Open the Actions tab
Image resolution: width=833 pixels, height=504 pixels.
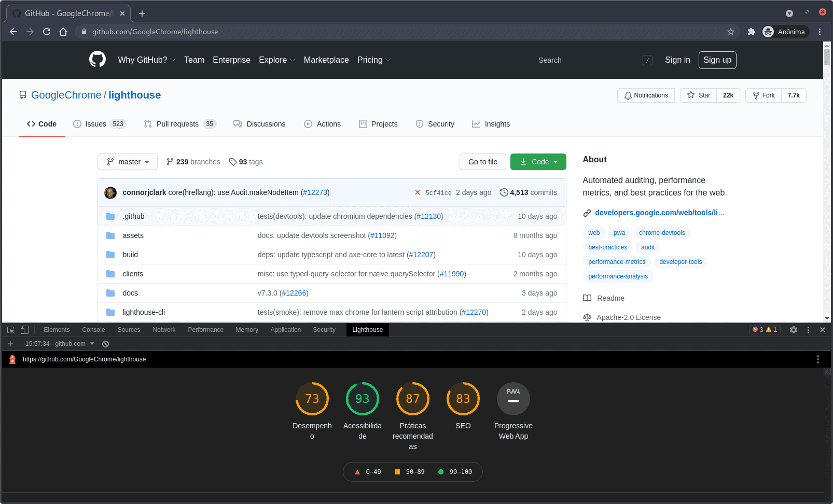pos(322,124)
